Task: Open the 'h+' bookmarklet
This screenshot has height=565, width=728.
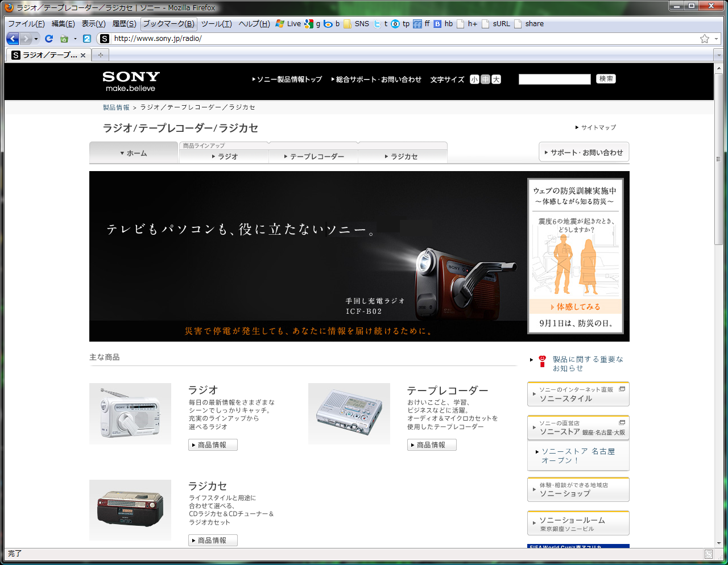Action: [x=468, y=24]
